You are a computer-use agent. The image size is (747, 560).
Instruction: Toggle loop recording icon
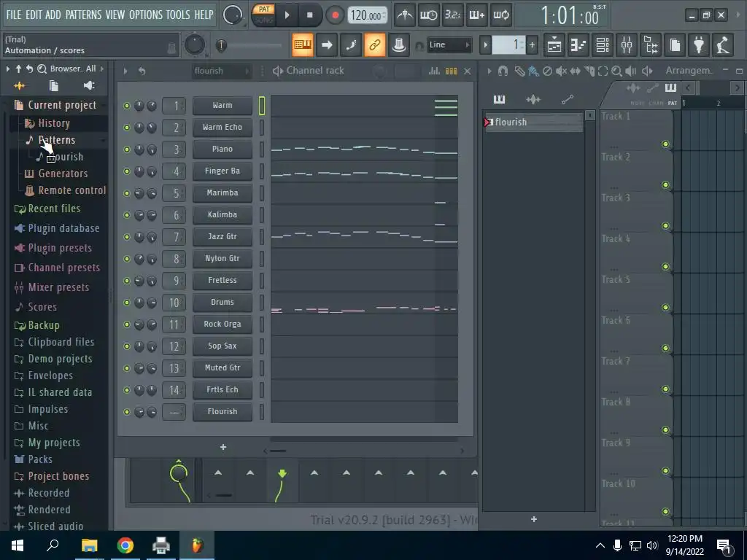[500, 15]
